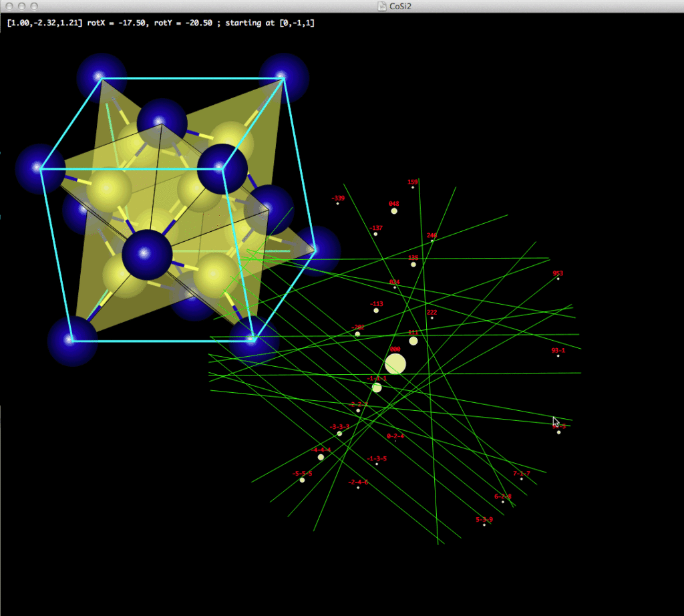Select the 111 diffraction spot

tap(413, 341)
